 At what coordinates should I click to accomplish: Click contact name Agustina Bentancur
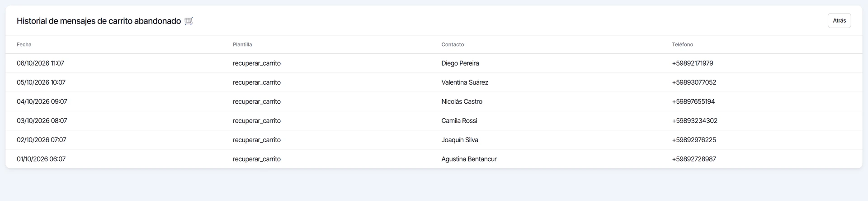pos(469,159)
